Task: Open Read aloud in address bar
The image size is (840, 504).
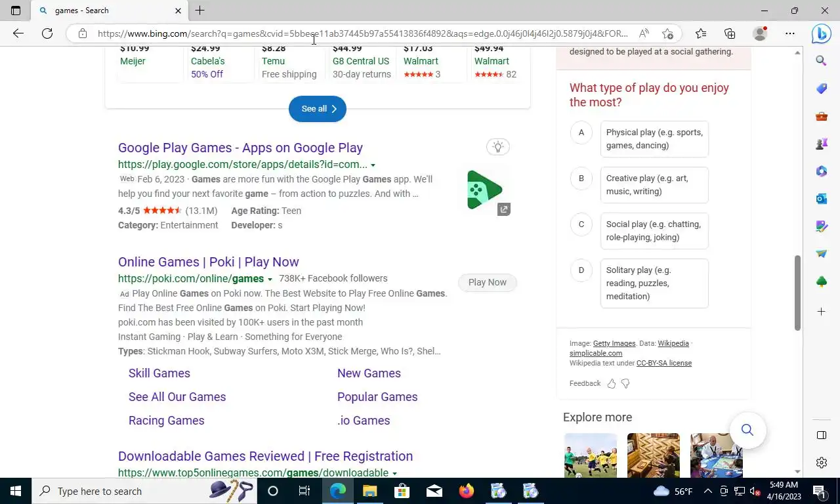Action: tap(644, 33)
